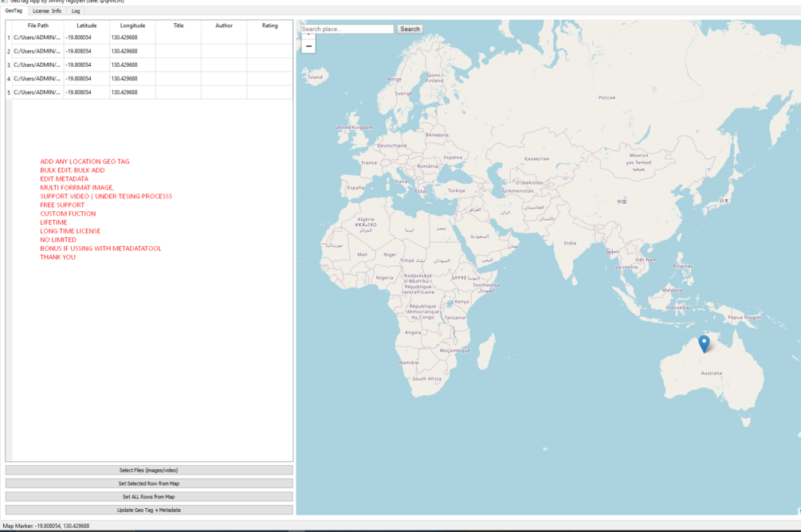
Task: Click the Author column header
Action: pyautogui.click(x=223, y=25)
